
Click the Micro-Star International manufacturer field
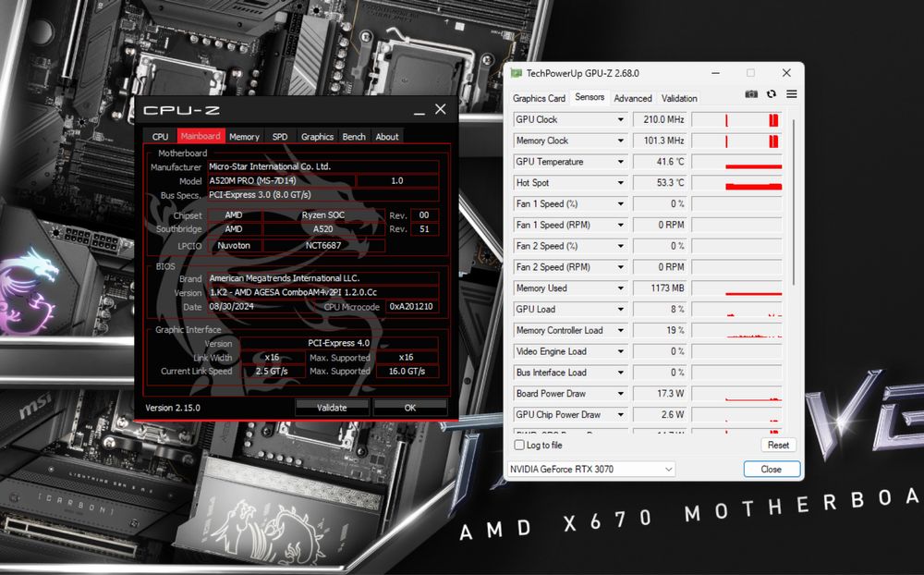322,167
